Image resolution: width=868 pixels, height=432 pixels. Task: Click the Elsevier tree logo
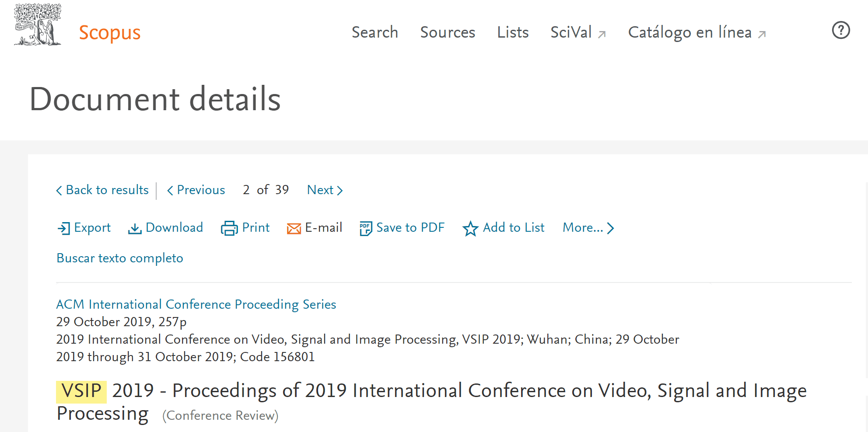[x=38, y=24]
